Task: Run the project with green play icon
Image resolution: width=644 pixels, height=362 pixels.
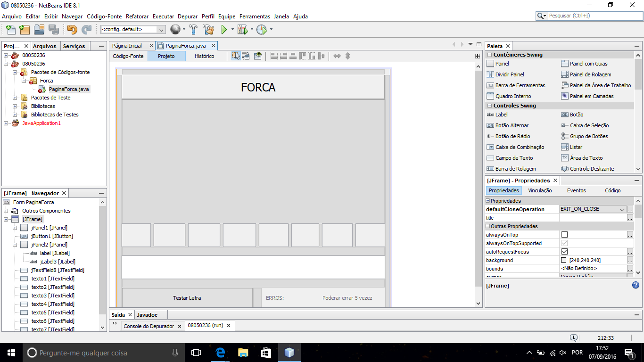Action: pyautogui.click(x=224, y=29)
